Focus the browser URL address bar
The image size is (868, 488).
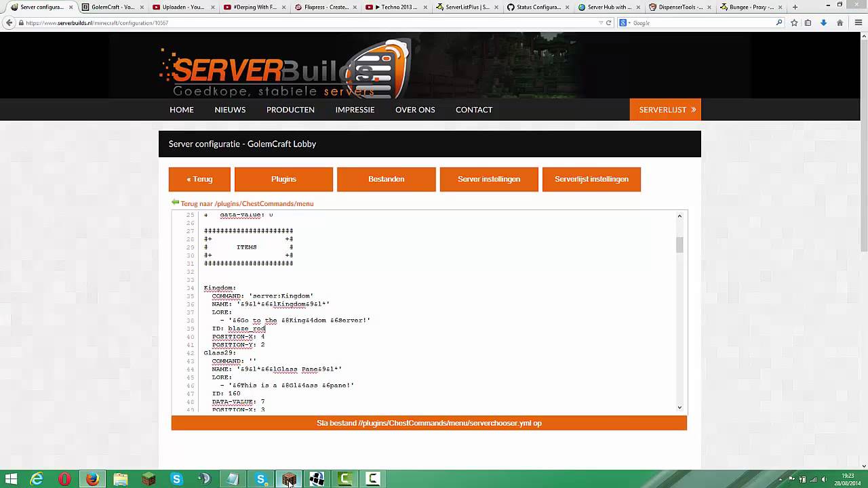pyautogui.click(x=309, y=22)
